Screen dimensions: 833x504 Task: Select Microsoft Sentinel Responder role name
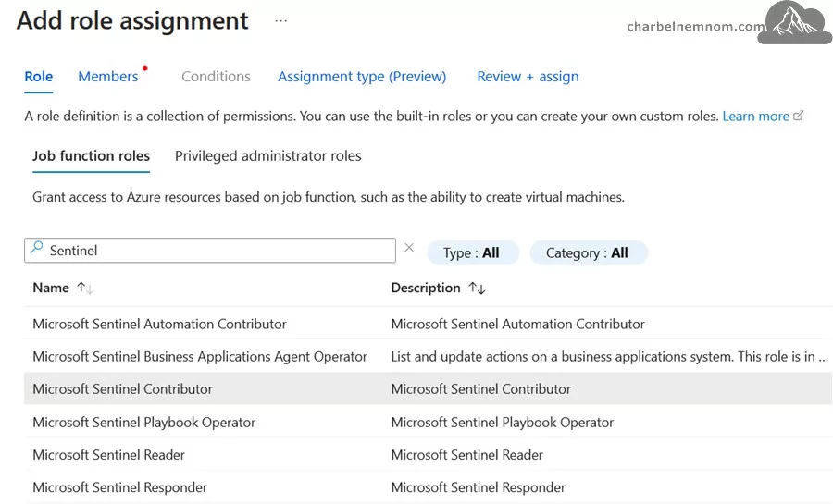point(120,487)
